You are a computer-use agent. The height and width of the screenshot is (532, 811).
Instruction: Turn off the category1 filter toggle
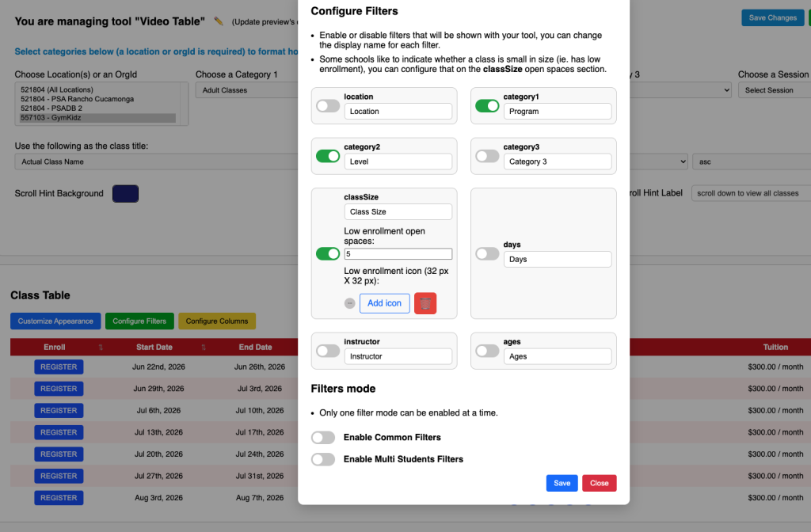pos(487,105)
